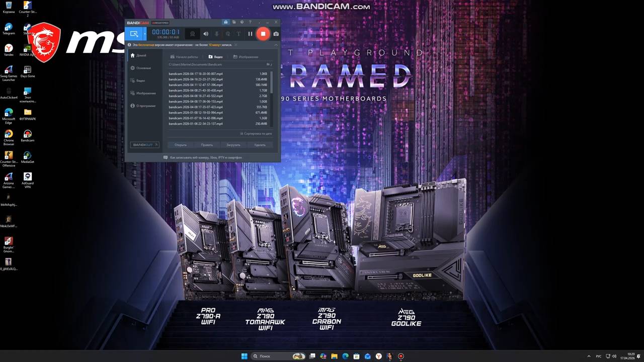
Task: Open Days Gone desktop shortcut
Action: (28, 72)
